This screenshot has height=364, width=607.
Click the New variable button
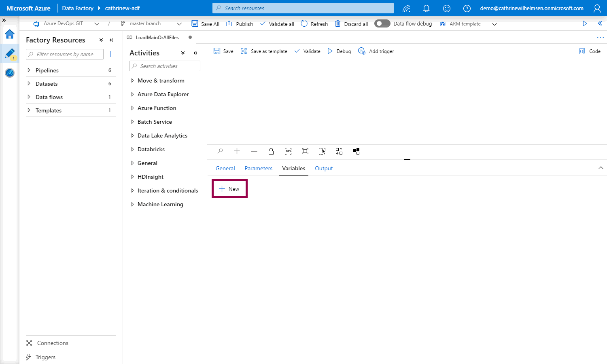tap(229, 189)
